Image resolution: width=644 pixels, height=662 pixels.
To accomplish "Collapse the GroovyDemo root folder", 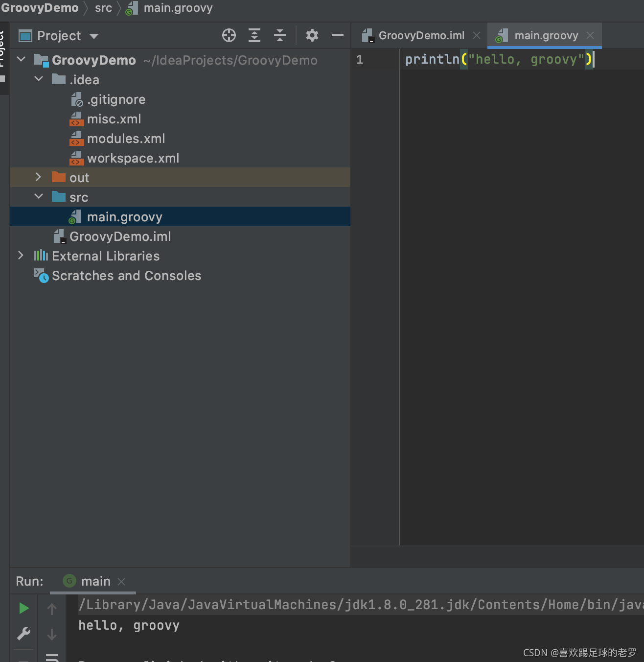I will (21, 60).
